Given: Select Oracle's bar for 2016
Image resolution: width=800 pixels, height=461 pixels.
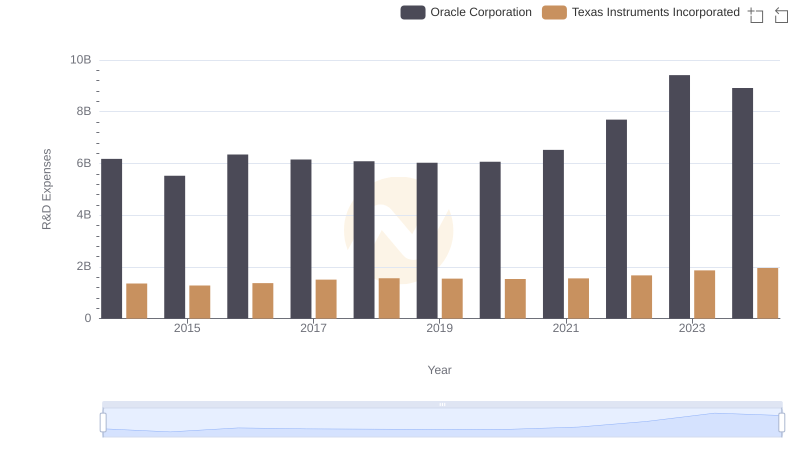Looking at the screenshot, I should pyautogui.click(x=238, y=237).
